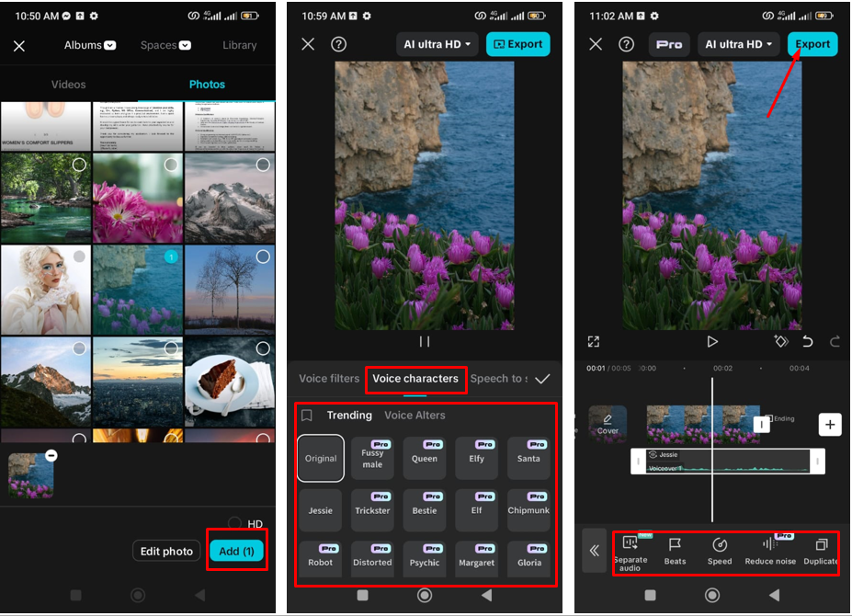Screen dimensions: 852x616
Task: Choose the Jessie voice character
Action: [x=321, y=510]
